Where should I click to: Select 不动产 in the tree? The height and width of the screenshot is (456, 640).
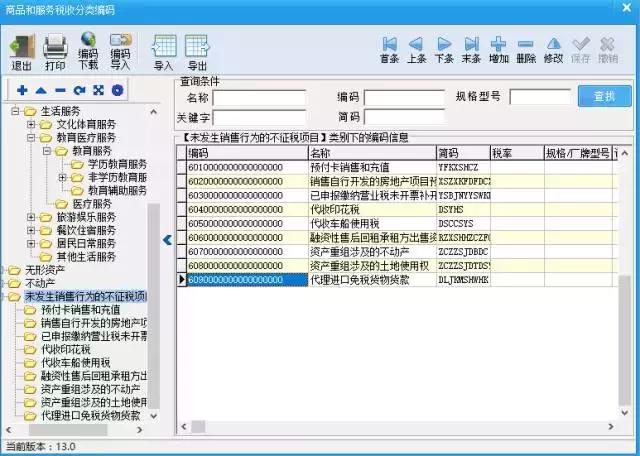click(x=40, y=283)
